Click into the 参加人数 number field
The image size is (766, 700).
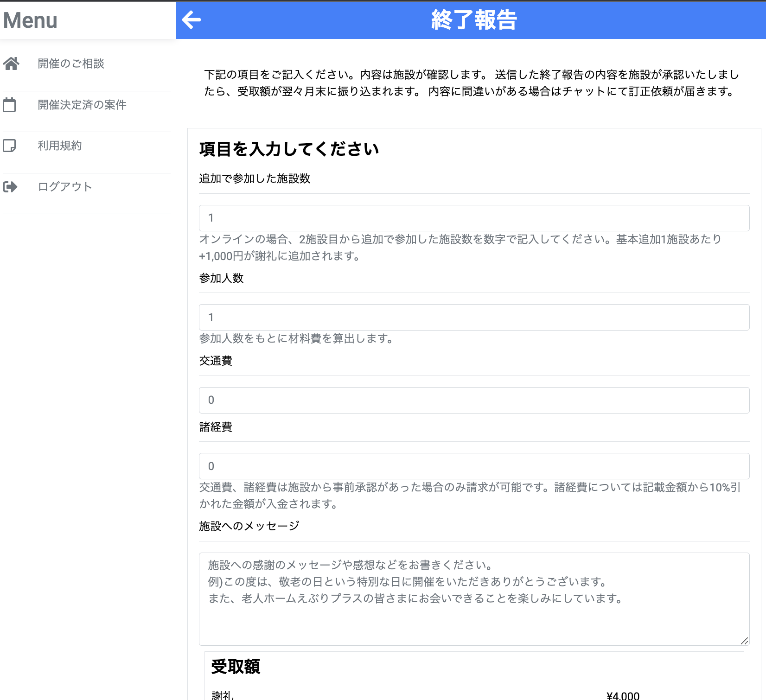pos(474,318)
